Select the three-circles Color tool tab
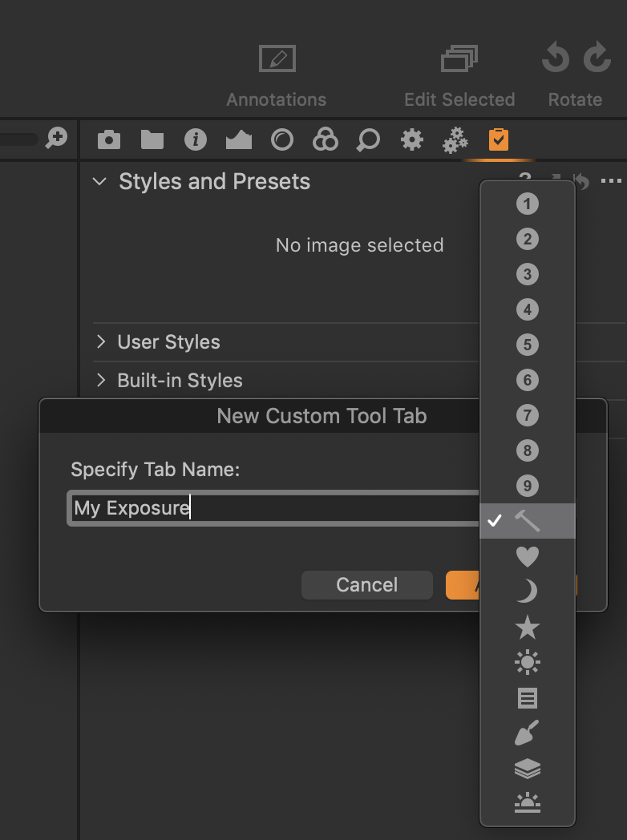 pyautogui.click(x=326, y=140)
